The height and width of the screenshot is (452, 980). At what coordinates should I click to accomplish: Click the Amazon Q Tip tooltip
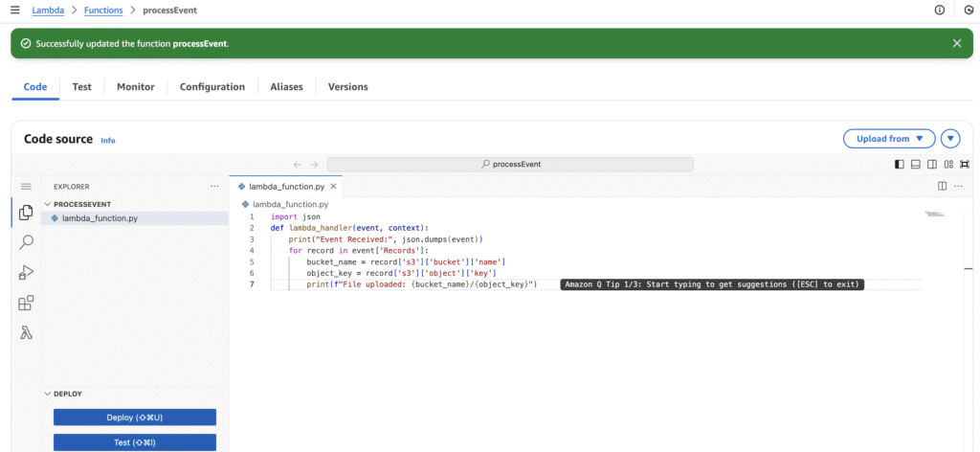pos(712,284)
